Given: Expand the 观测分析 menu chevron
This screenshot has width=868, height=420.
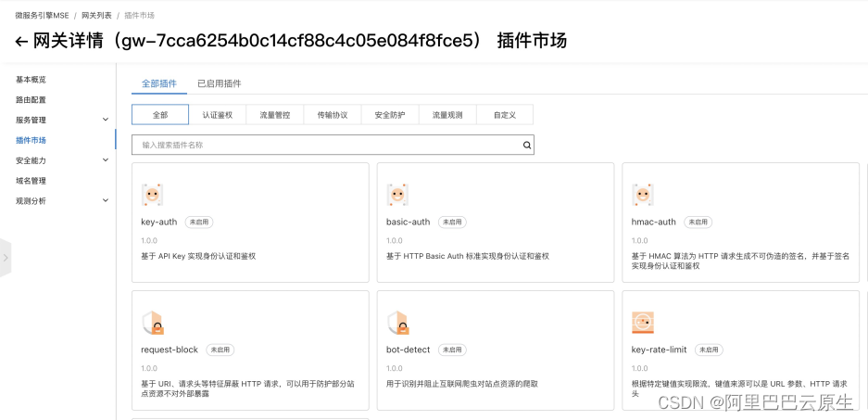Looking at the screenshot, I should (106, 200).
